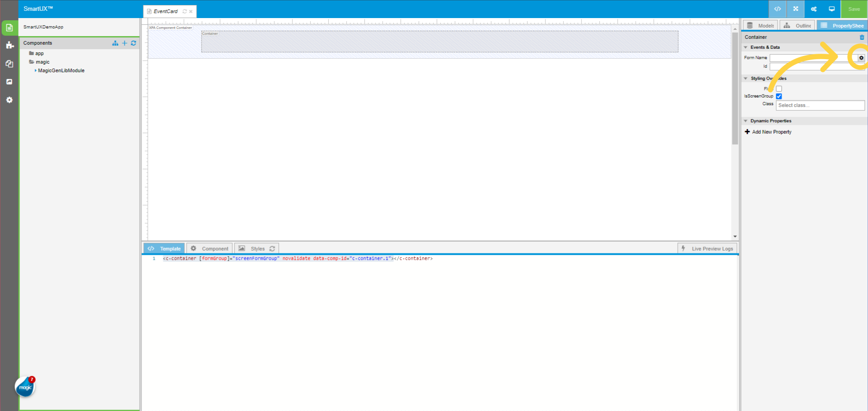Click the magic open-folder icon
868x411 pixels.
32,62
